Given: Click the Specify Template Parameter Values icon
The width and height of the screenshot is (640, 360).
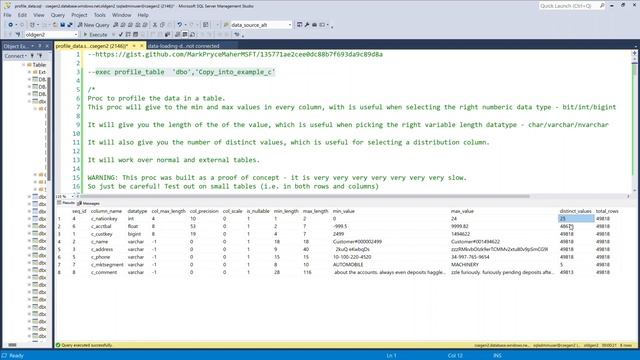Looking at the screenshot, I should coord(237,35).
